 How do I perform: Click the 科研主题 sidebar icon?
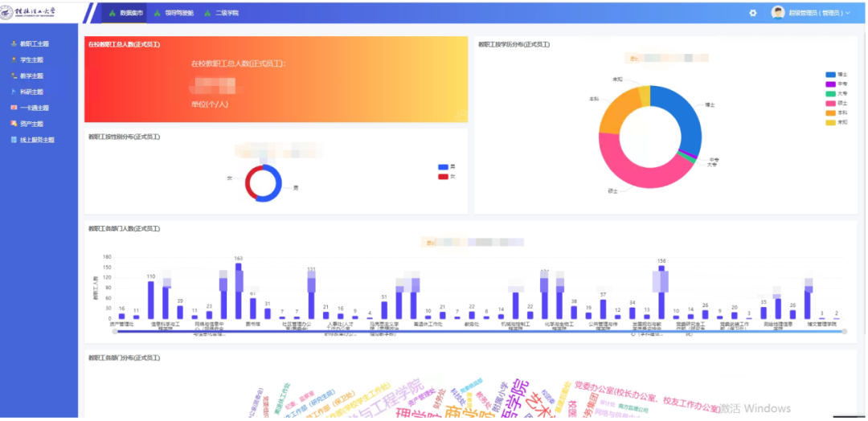click(14, 92)
